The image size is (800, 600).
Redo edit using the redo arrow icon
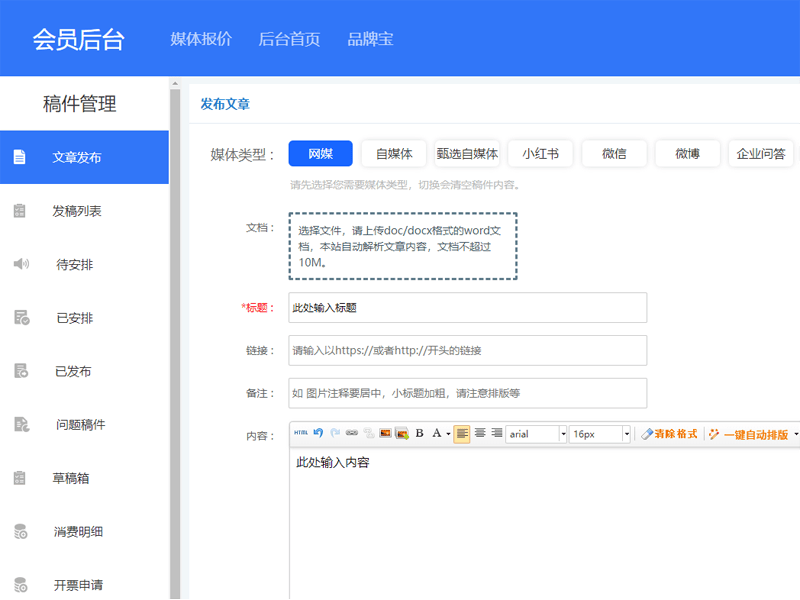(x=334, y=434)
